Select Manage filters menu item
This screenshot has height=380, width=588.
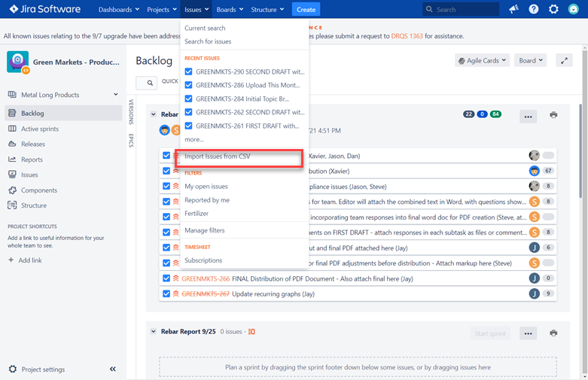(205, 230)
